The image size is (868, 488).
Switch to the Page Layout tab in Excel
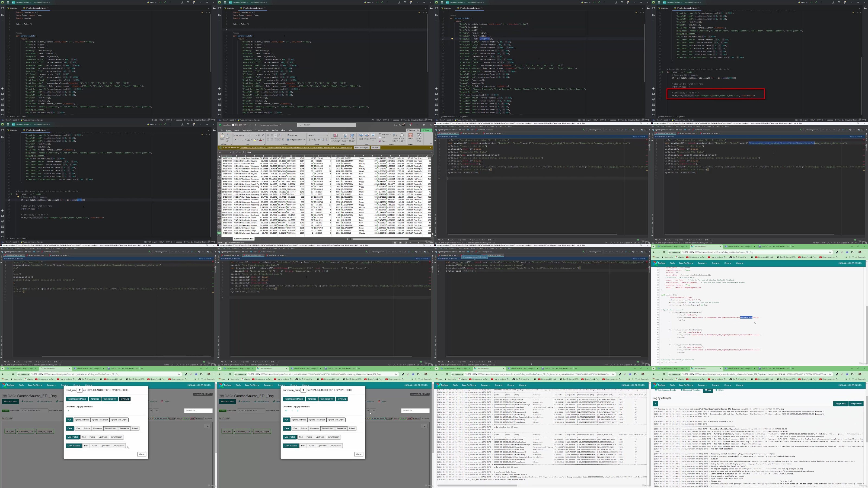247,130
